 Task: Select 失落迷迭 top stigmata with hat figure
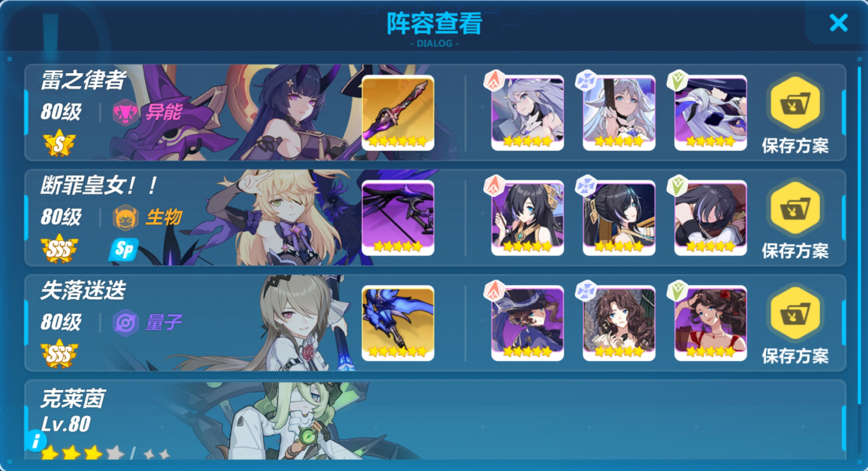(x=528, y=323)
